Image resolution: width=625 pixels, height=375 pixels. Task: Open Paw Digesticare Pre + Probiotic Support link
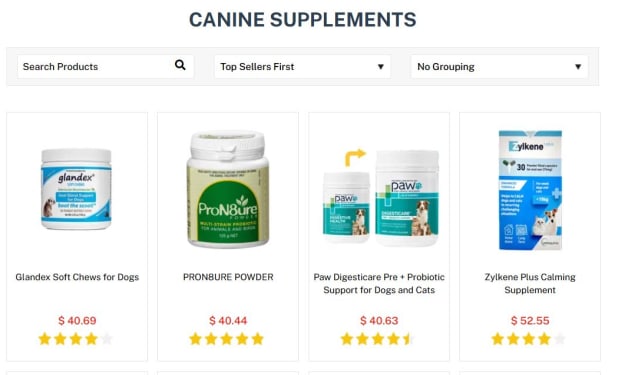coord(379,283)
